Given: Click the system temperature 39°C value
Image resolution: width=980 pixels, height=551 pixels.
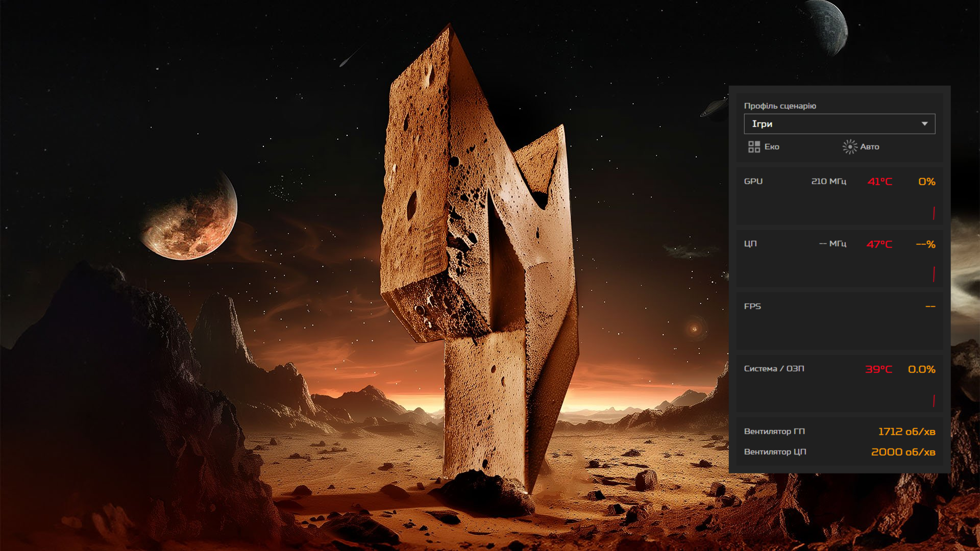Looking at the screenshot, I should coord(878,369).
